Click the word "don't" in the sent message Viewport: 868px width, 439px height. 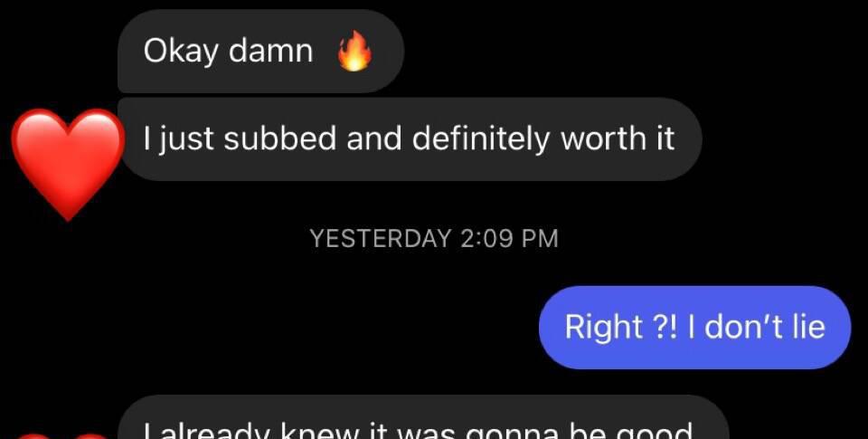pos(744,327)
